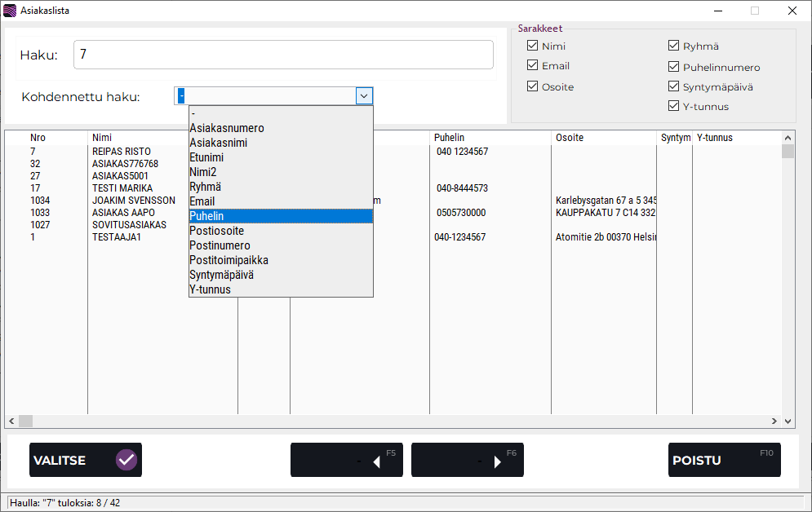Click the checkmark icon on VALITSE button

(126, 460)
